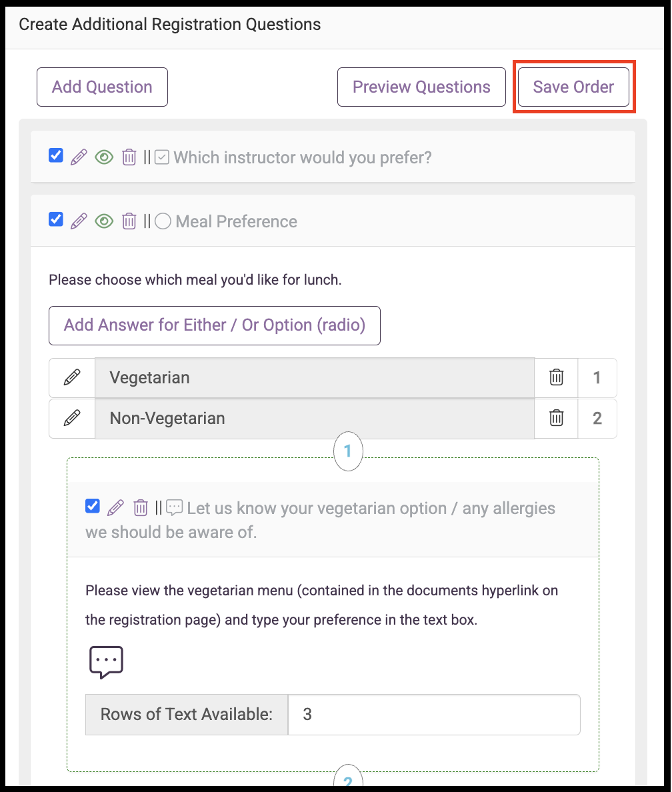Delete the Vegetarian answer

(x=556, y=377)
